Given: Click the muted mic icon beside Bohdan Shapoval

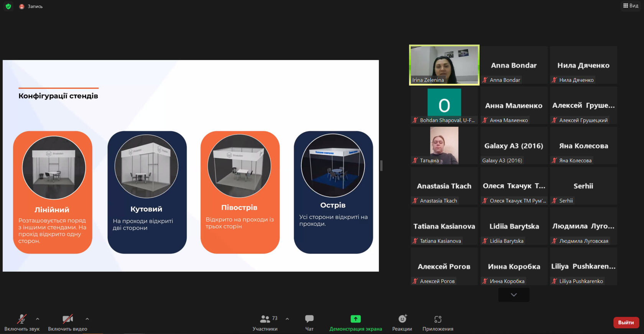Looking at the screenshot, I should pos(415,120).
